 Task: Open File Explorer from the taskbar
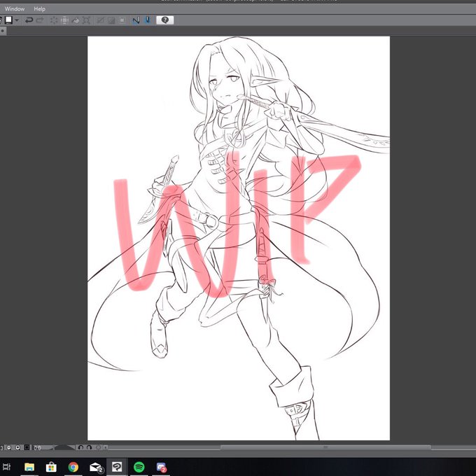pos(29,467)
